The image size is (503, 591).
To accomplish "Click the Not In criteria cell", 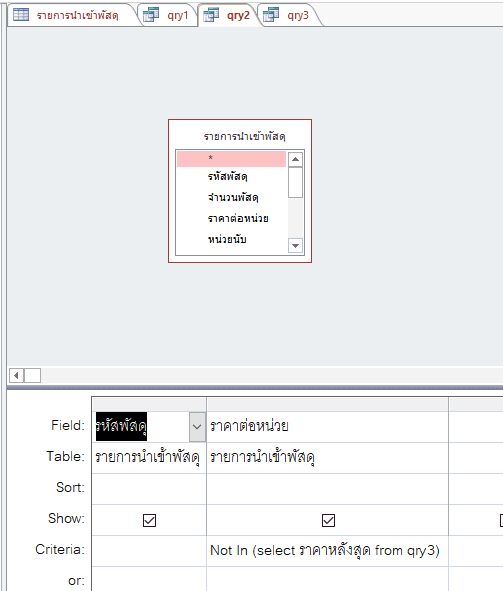I will pyautogui.click(x=327, y=551).
